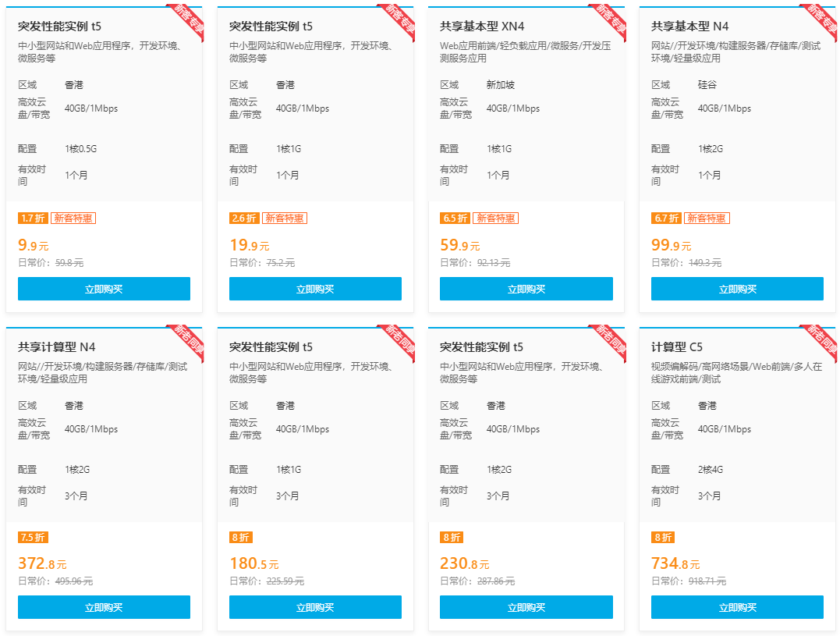Click 新客特惠 tag beside 6.7折
This screenshot has height=636, width=840.
coord(707,219)
